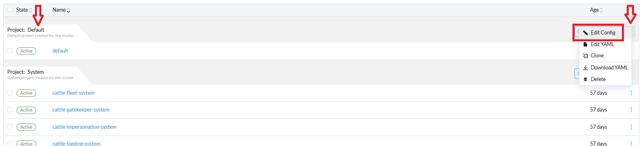Tick checkbox next to cattle-gatekeeper-system
The height and width of the screenshot is (146, 644).
[x=10, y=109]
